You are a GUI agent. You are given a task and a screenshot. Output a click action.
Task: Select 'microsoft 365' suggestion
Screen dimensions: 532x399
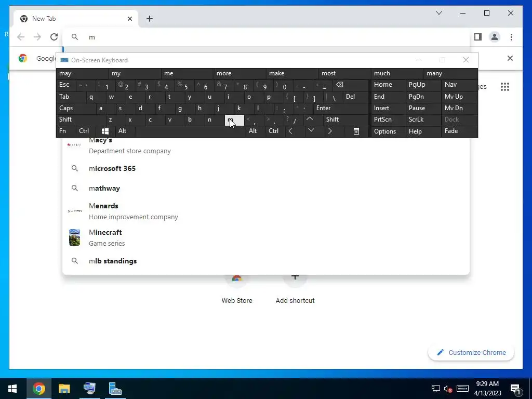[266, 168]
